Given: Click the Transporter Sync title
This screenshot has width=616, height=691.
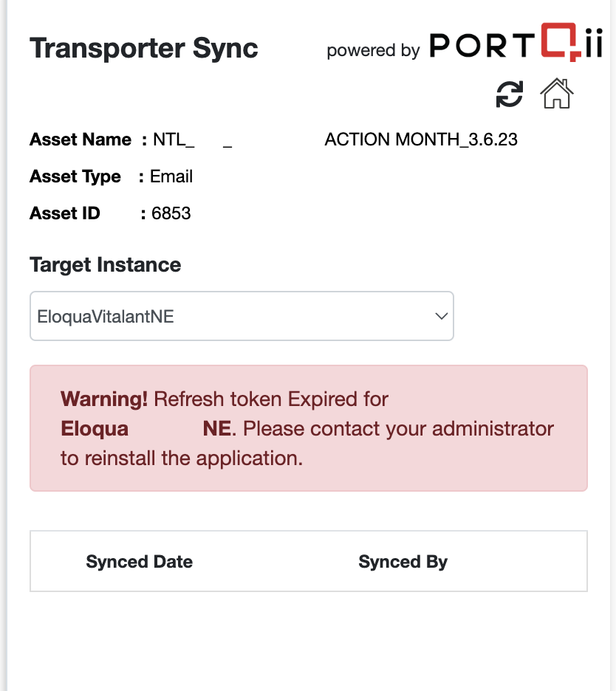Looking at the screenshot, I should click(x=144, y=48).
